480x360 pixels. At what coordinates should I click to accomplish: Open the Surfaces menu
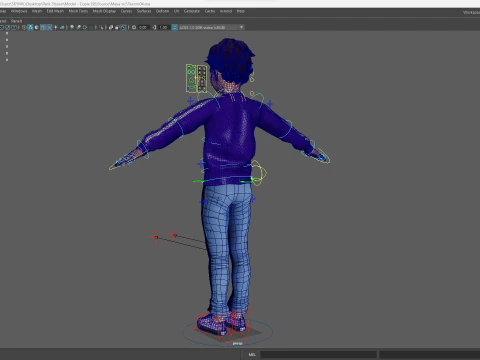144,11
